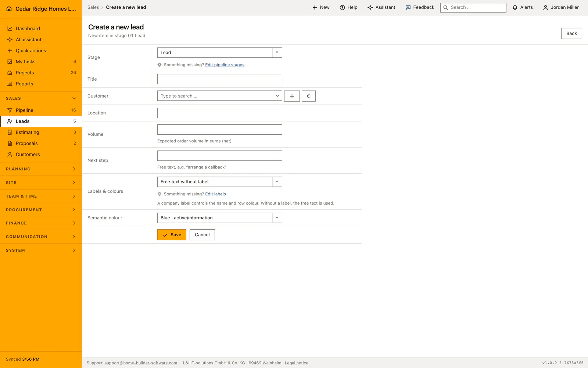588x368 pixels.
Task: Click the Cancel button
Action: pos(202,235)
